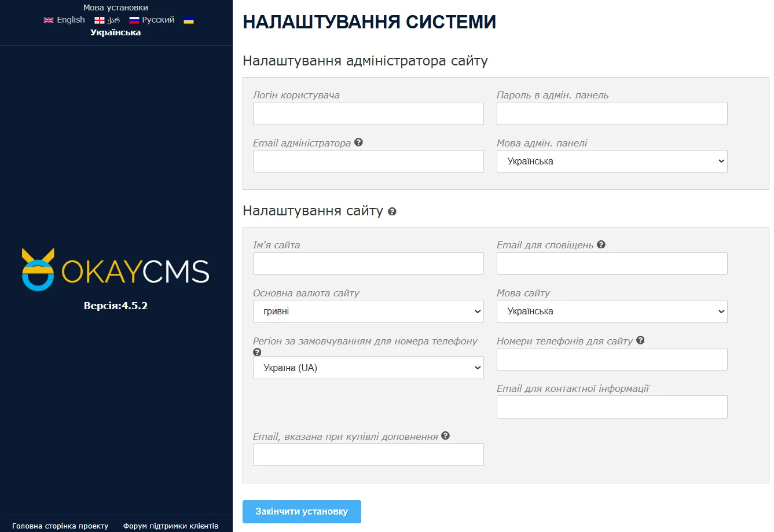Expand the Мова сайту dropdown
774x532 pixels.
coord(611,311)
